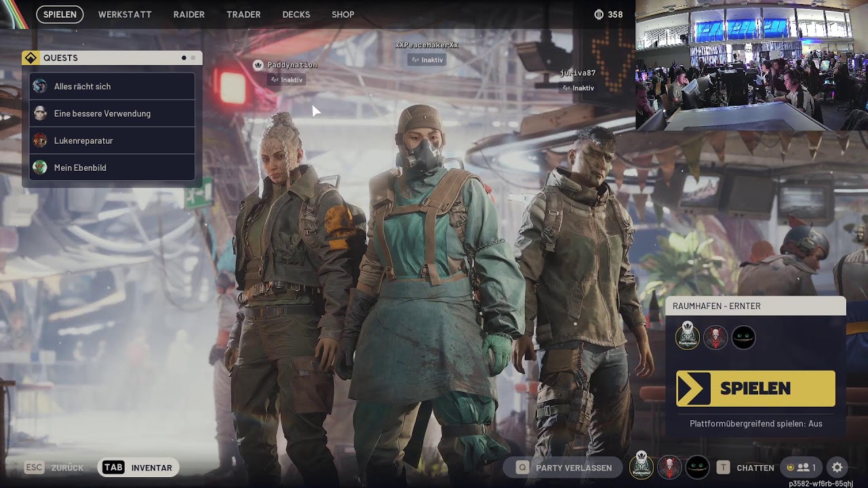Click the Inaktiv status badge under xXPeaceMakerXx

(427, 60)
